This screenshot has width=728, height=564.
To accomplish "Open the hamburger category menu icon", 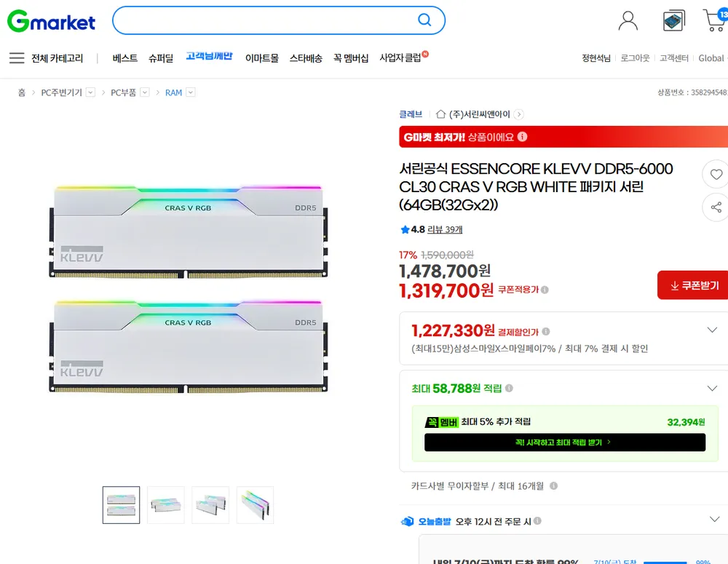I will click(17, 58).
